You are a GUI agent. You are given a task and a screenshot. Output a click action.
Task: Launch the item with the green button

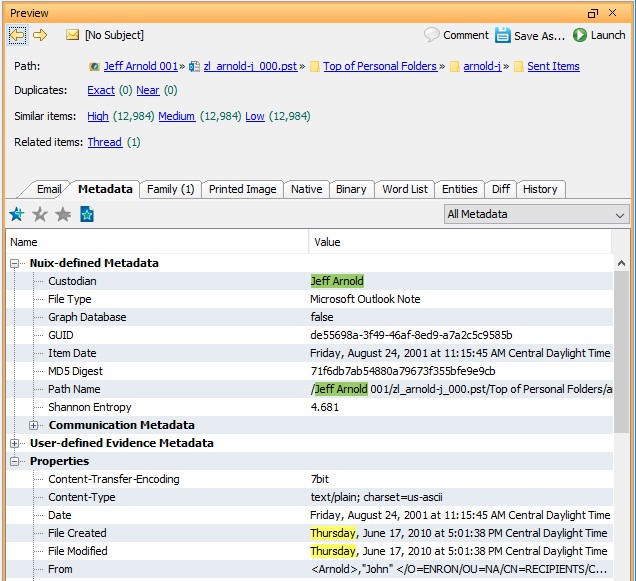pos(599,35)
